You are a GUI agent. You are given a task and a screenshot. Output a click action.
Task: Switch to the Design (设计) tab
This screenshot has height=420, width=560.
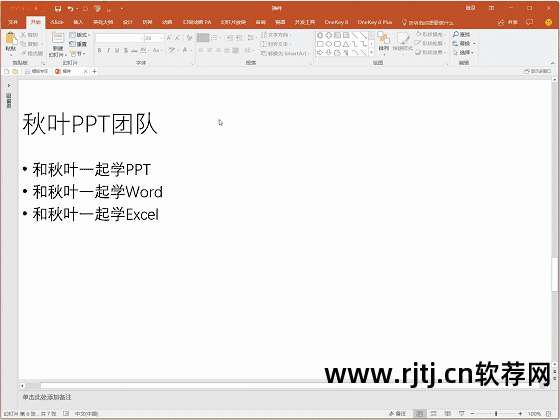(x=128, y=22)
